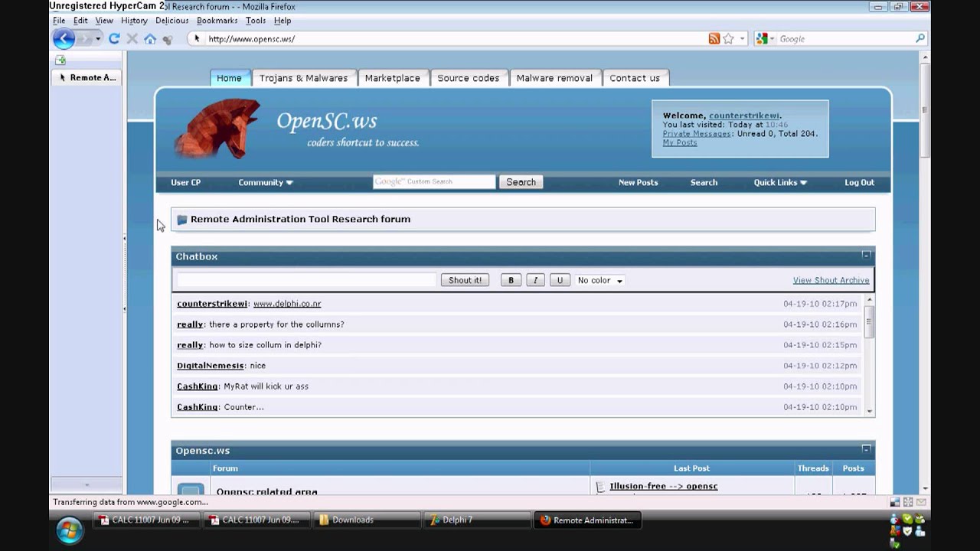Bookmark this page with the star icon

[729, 38]
